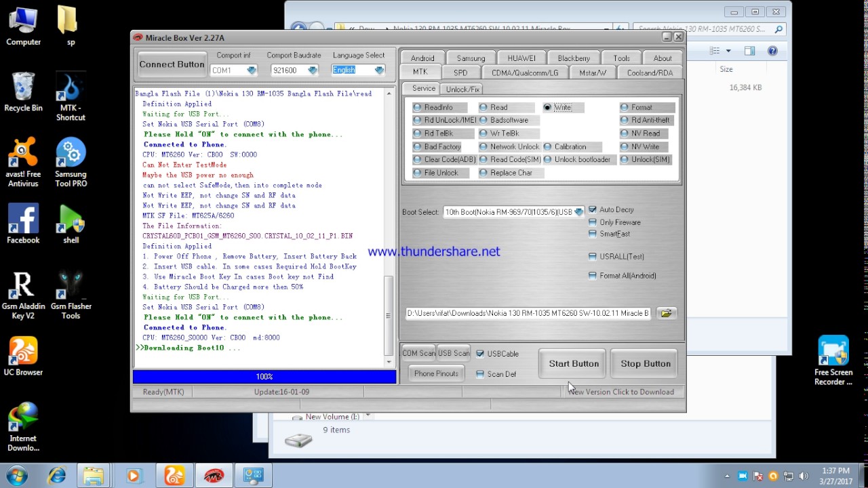Open the Computer desktop icon
The image size is (868, 488).
click(23, 26)
